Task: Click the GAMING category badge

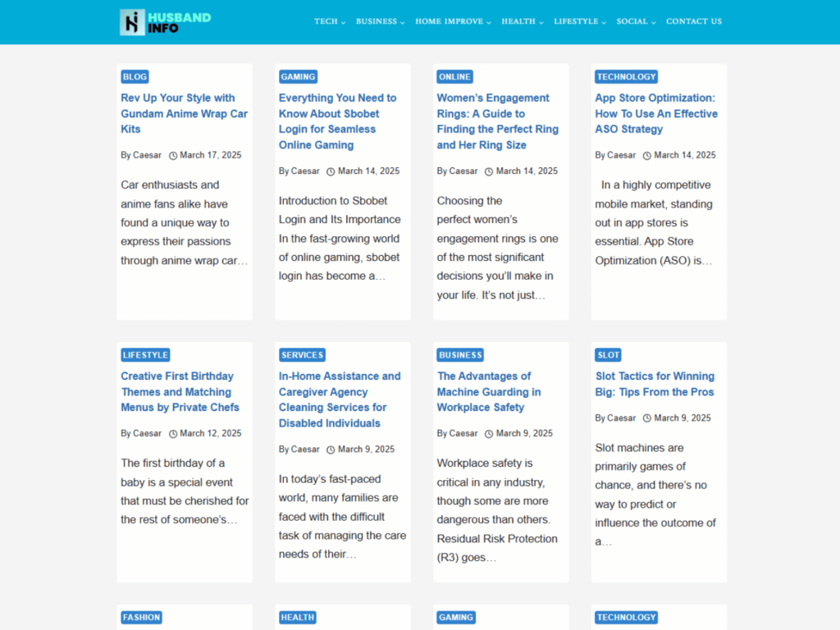Action: (298, 76)
